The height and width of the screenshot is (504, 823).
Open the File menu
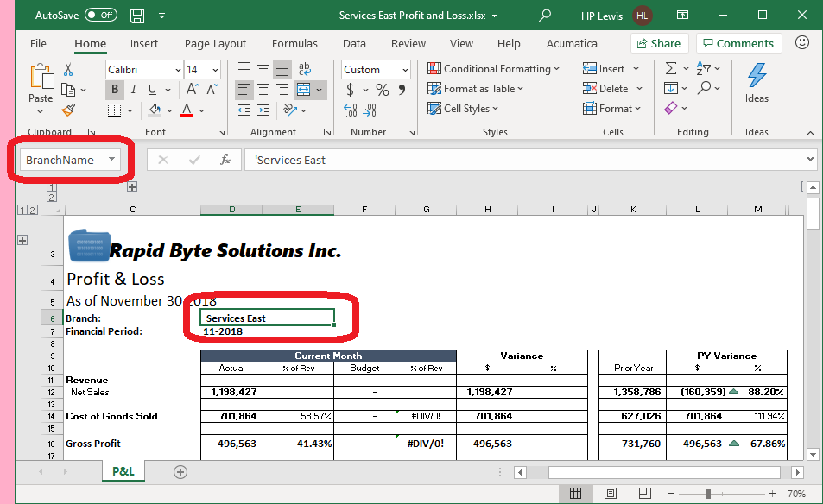[38, 43]
